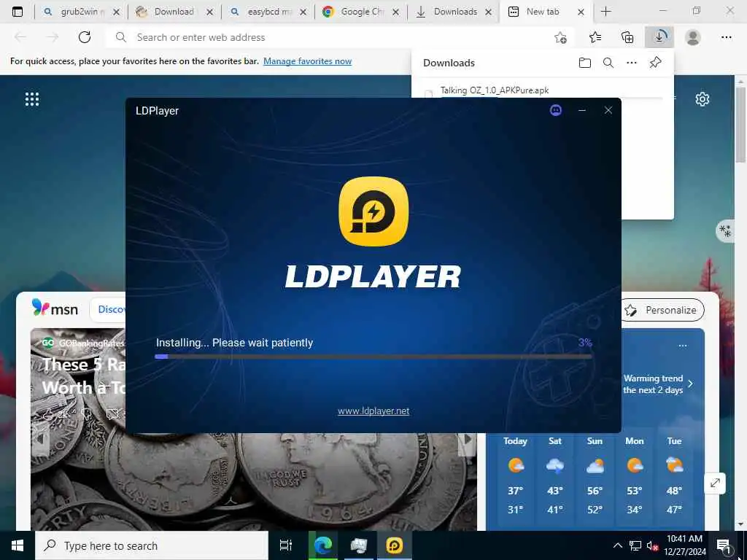747x560 pixels.
Task: Close the New tab tab
Action: (x=581, y=12)
